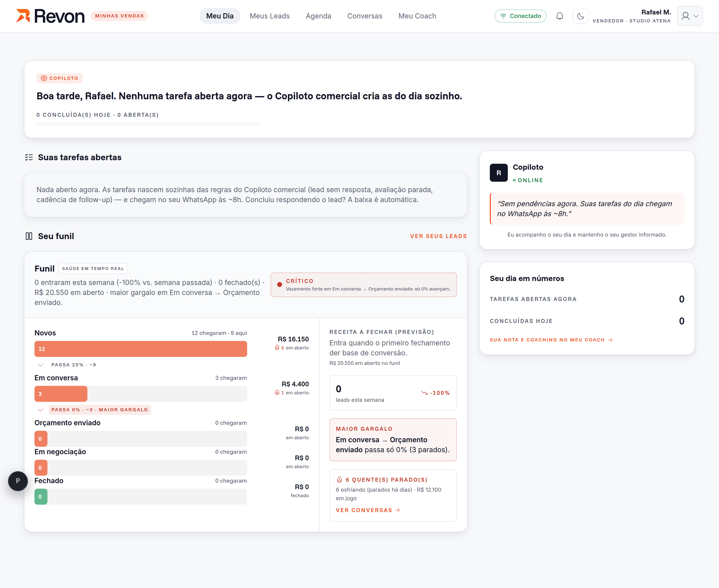Click the Novos funnel bar
The width and height of the screenshot is (719, 588).
click(141, 349)
